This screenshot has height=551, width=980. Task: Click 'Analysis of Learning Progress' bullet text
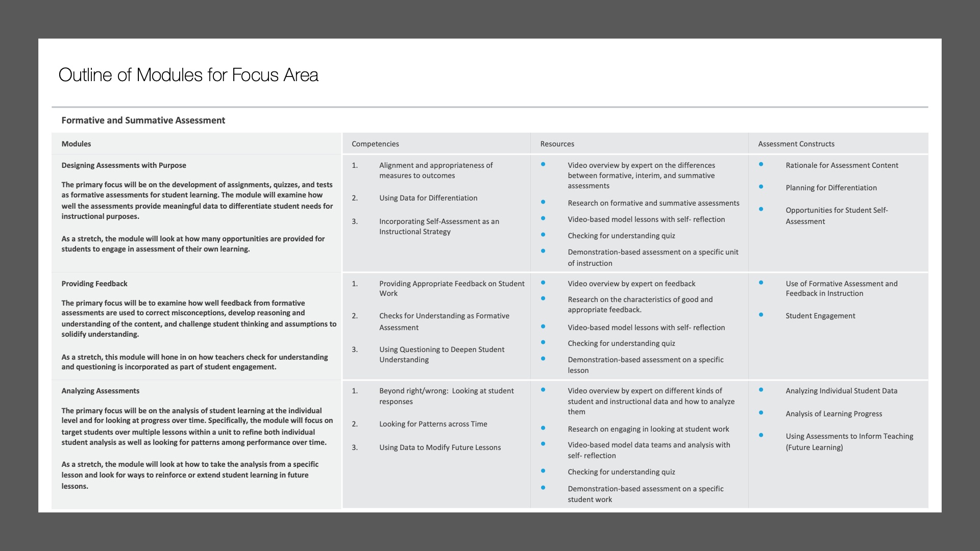click(x=834, y=414)
